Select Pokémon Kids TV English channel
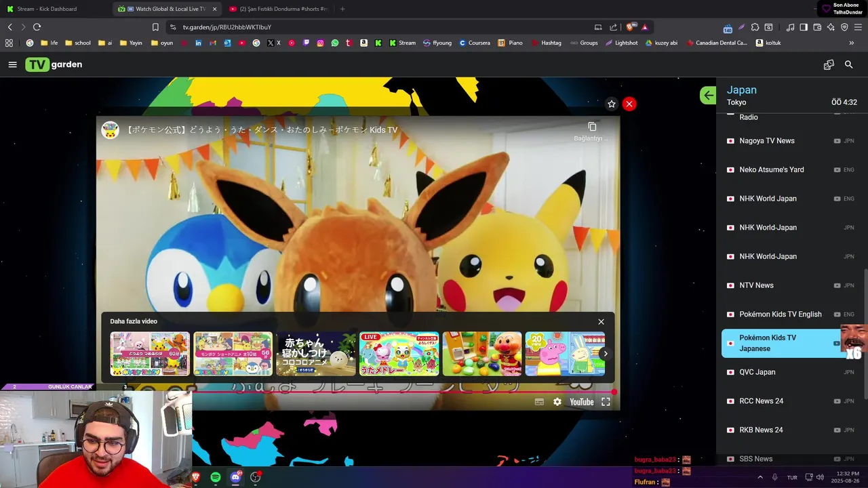Image resolution: width=868 pixels, height=488 pixels. click(x=790, y=314)
